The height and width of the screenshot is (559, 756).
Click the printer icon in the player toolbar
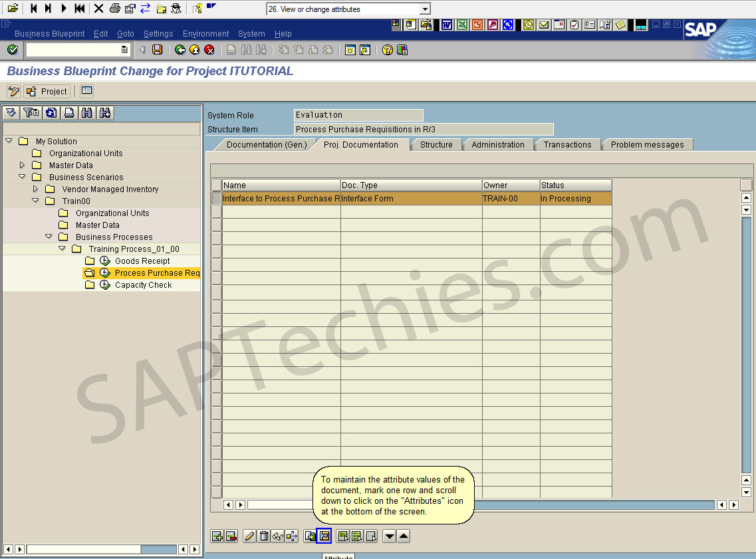click(x=115, y=8)
